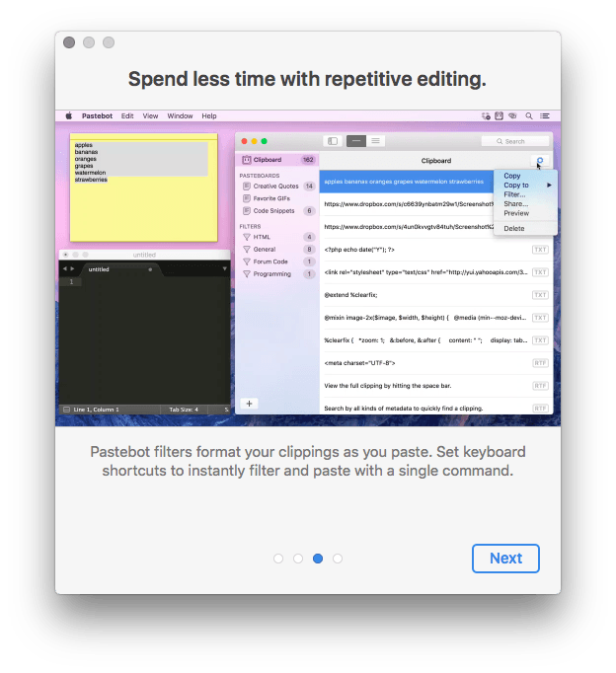The height and width of the screenshot is (673, 616).
Task: Open the View menu
Action: (150, 115)
